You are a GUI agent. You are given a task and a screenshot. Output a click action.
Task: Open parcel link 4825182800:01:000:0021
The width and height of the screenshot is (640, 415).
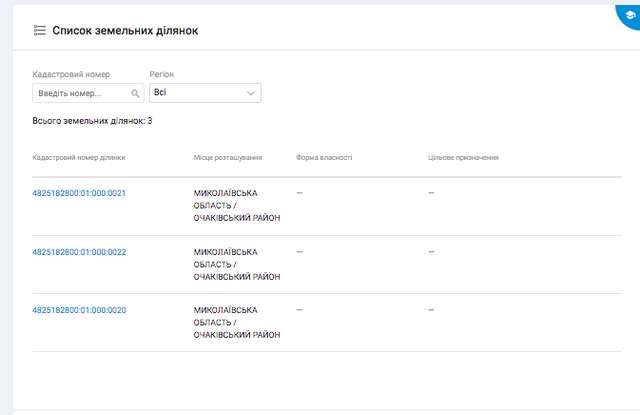[79, 193]
